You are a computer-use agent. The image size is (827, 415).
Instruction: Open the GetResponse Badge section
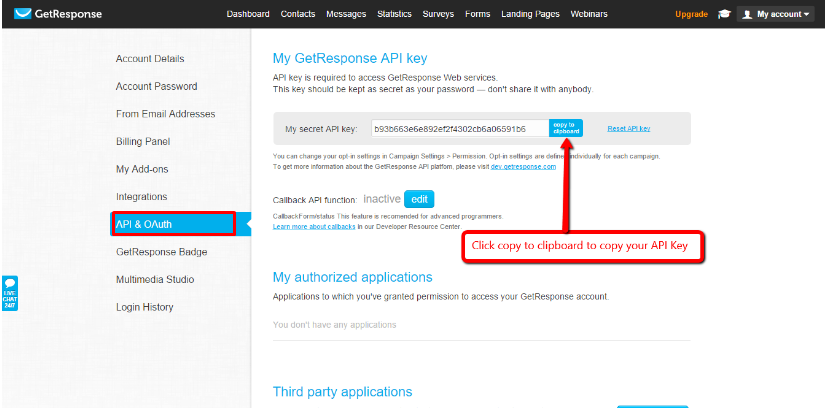(x=161, y=252)
